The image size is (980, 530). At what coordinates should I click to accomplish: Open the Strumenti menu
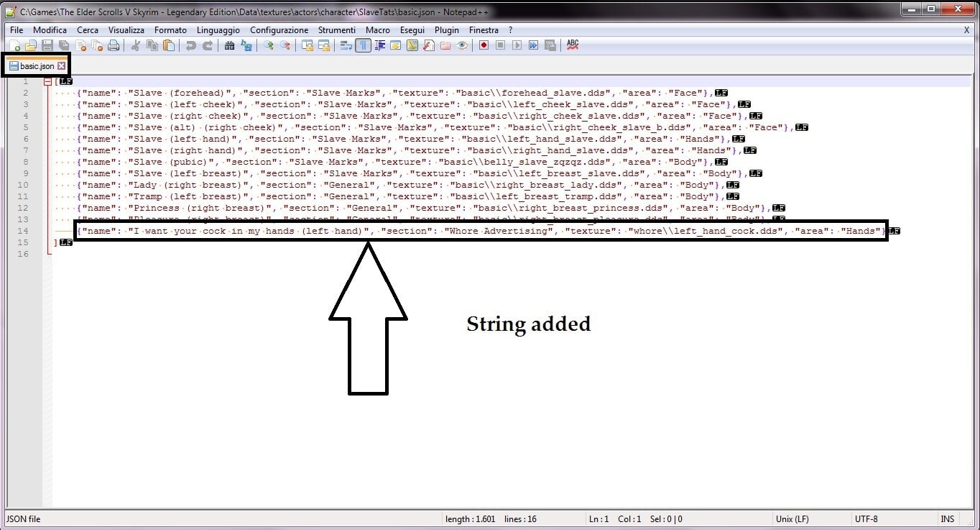(337, 30)
